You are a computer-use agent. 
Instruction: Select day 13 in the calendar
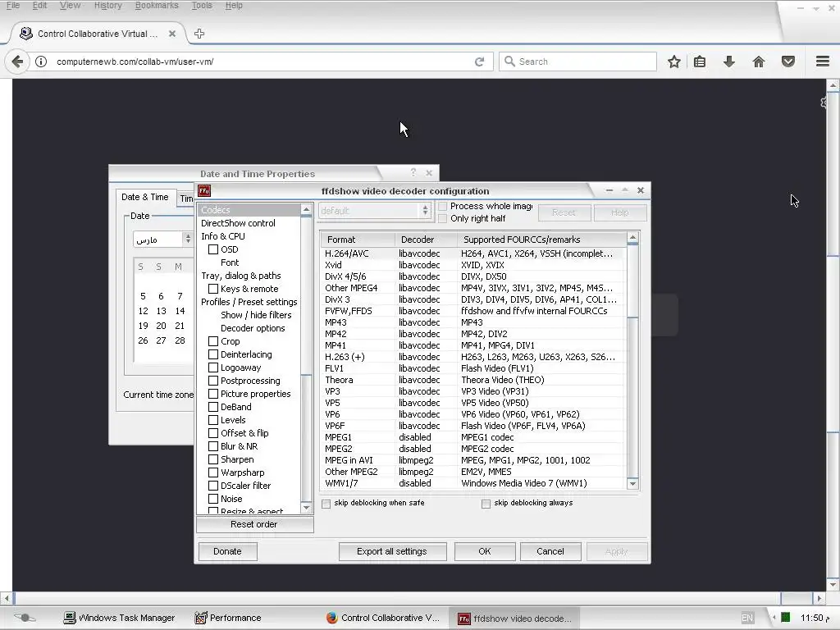click(162, 311)
